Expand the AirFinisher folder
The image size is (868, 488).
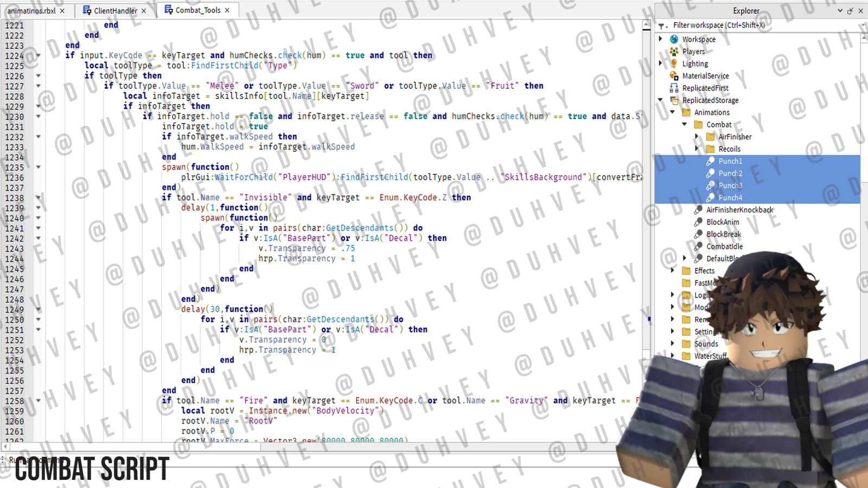coord(697,137)
